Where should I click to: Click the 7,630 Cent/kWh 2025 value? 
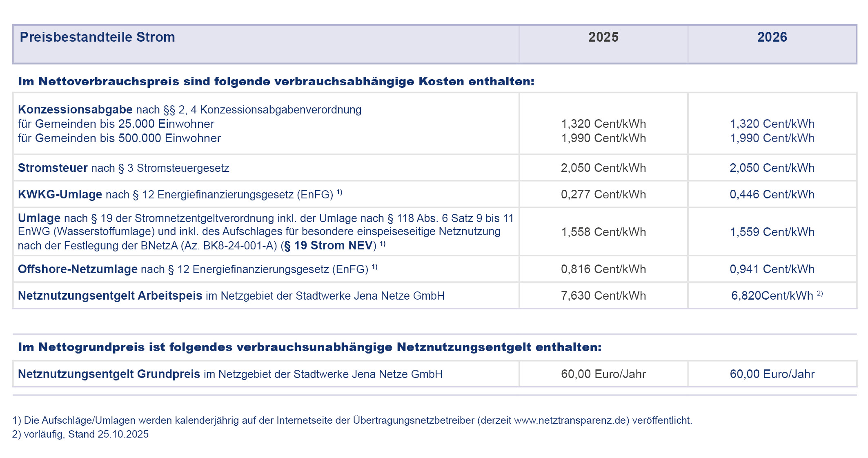(x=603, y=296)
